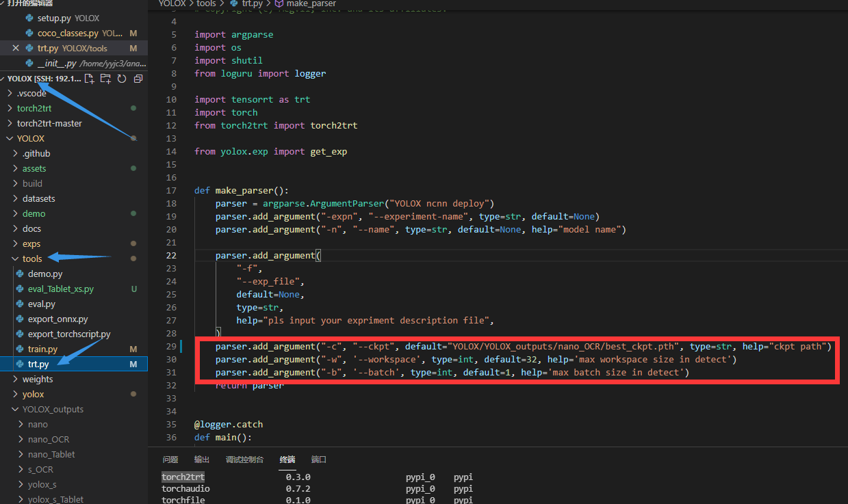Click trt.py in the breadcrumb path
Image resolution: width=848 pixels, height=504 pixels.
(x=253, y=4)
